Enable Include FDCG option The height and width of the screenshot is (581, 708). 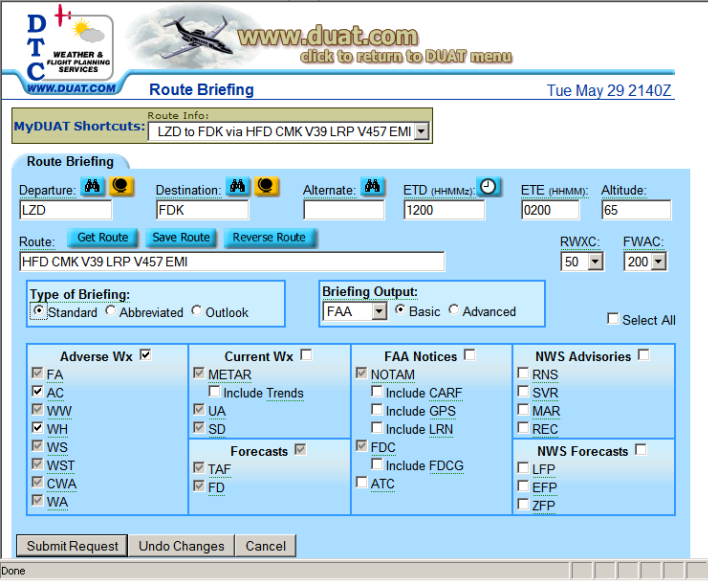tap(377, 464)
